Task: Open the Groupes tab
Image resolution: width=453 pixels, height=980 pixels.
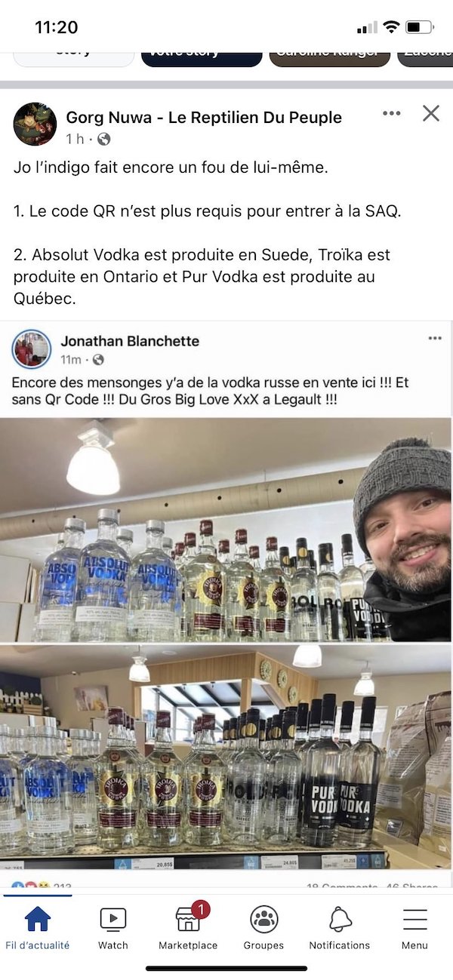Action: 263,928
